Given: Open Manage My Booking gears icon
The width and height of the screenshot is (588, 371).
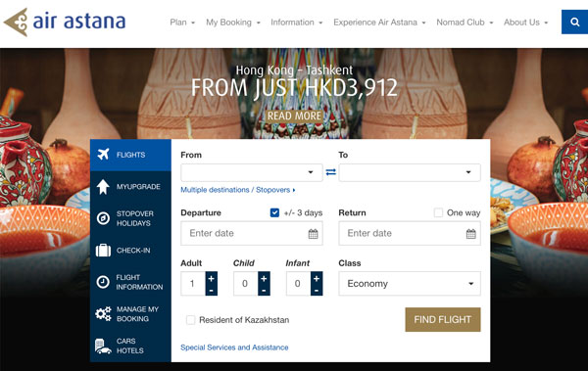Looking at the screenshot, I should pyautogui.click(x=103, y=313).
